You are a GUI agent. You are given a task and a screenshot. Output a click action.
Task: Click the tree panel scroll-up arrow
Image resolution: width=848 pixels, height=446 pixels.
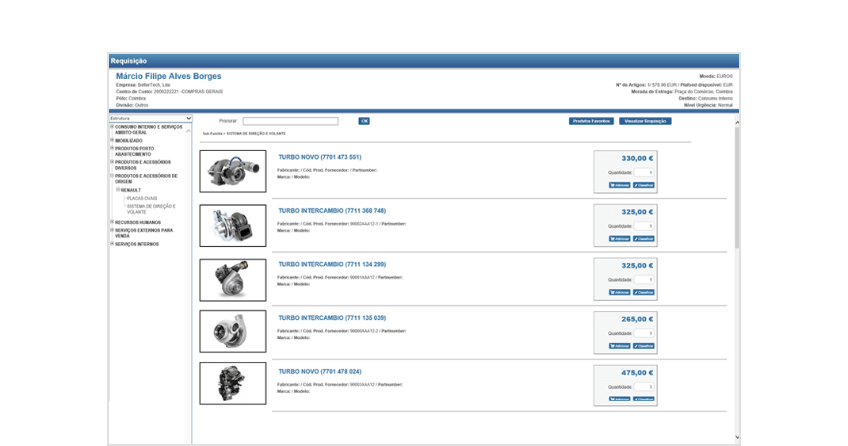point(189,131)
